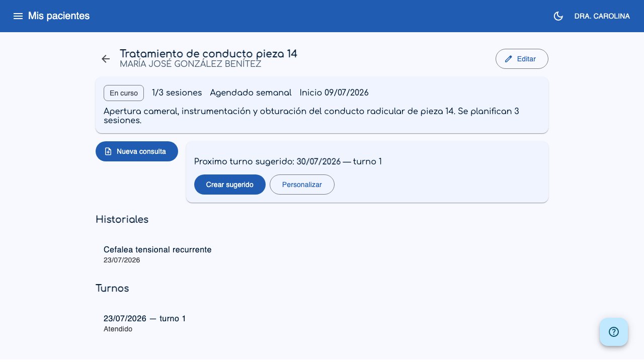Open the help question mark button
This screenshot has width=644, height=362.
click(x=614, y=332)
